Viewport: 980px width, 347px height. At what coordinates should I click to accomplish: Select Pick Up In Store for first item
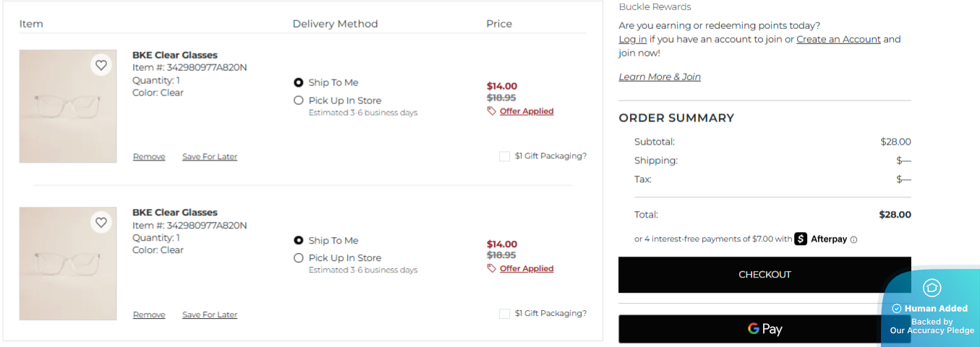[298, 100]
